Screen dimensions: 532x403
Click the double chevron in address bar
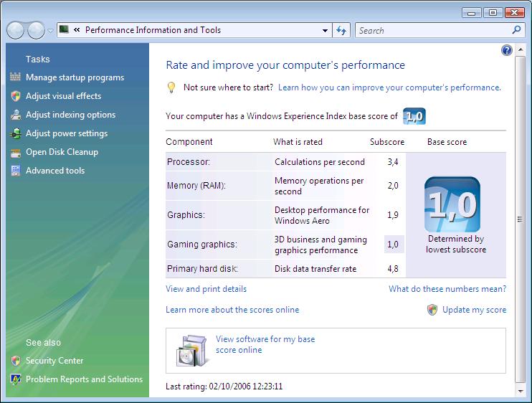coord(77,30)
